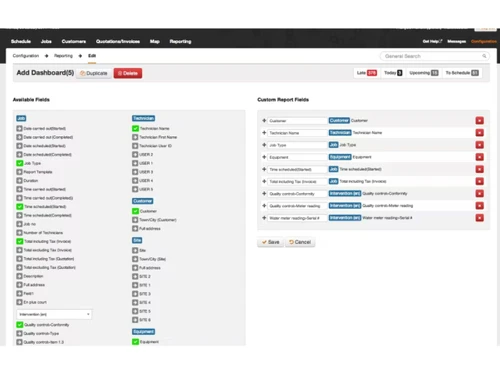This screenshot has width=500, height=375.
Task: Check the Quality control-Type field
Action: (19, 333)
